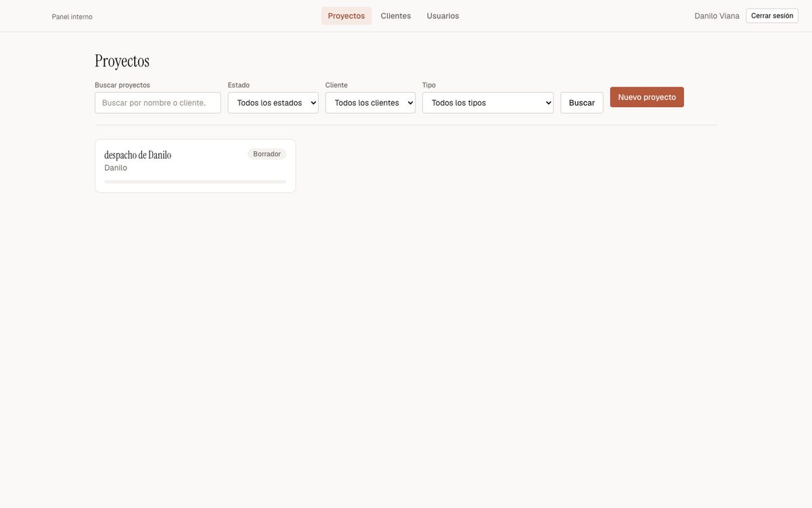
Task: Click the Danilo client name on card
Action: click(x=116, y=168)
